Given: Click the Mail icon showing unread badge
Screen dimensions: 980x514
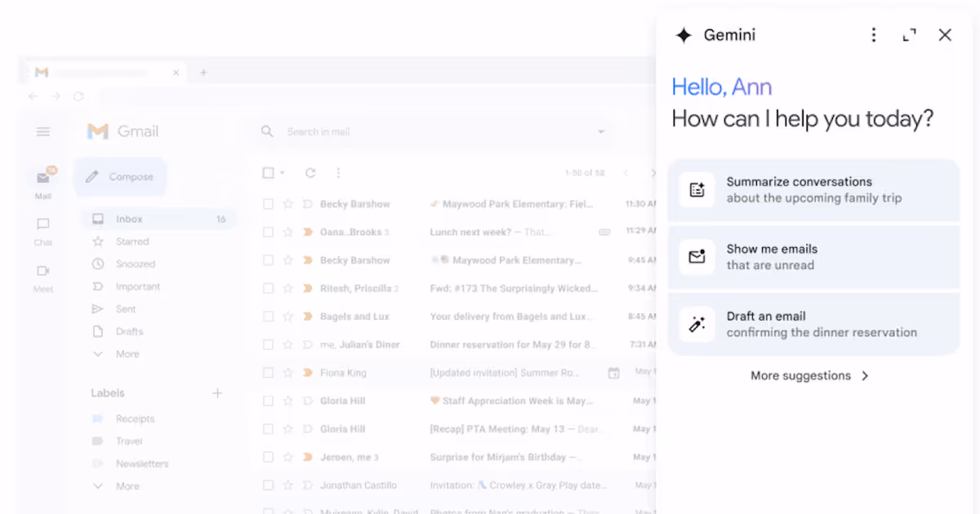Looking at the screenshot, I should click(44, 179).
